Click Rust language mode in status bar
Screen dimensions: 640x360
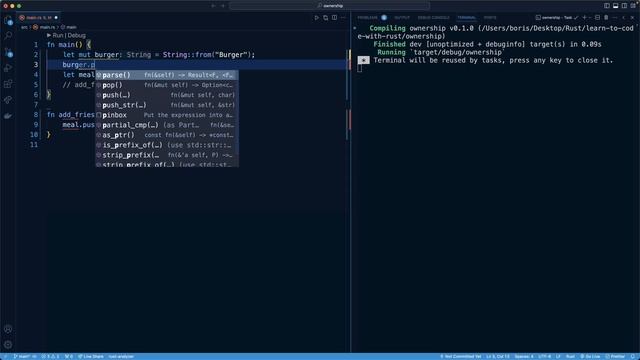(x=570, y=356)
